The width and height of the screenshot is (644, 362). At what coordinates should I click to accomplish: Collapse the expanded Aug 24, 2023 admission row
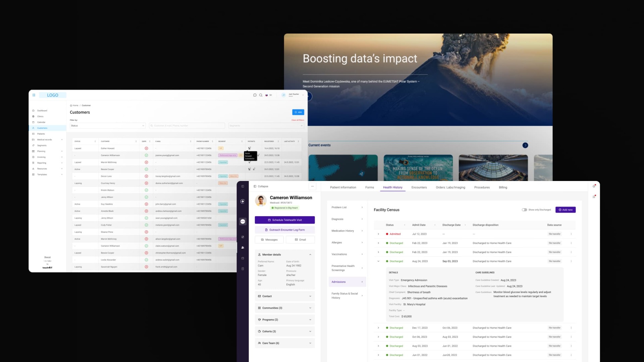pyautogui.click(x=378, y=261)
